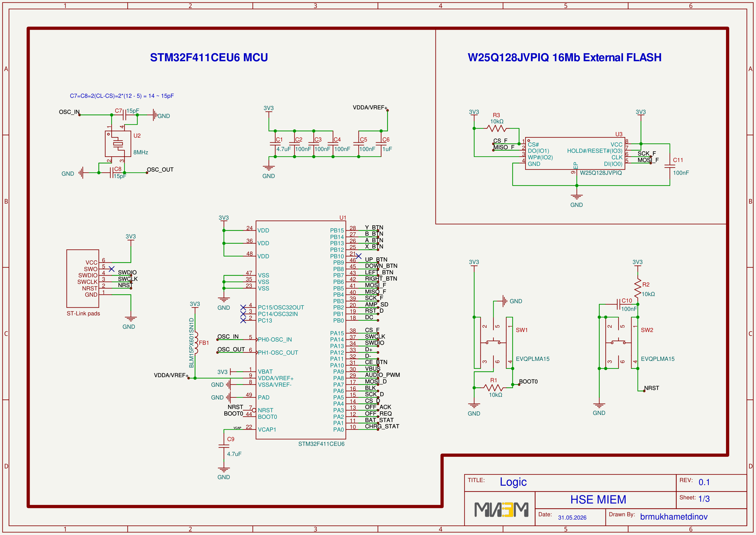The height and width of the screenshot is (535, 756).
Task: Select capacitor C11 100nF near flash
Action: tap(670, 166)
